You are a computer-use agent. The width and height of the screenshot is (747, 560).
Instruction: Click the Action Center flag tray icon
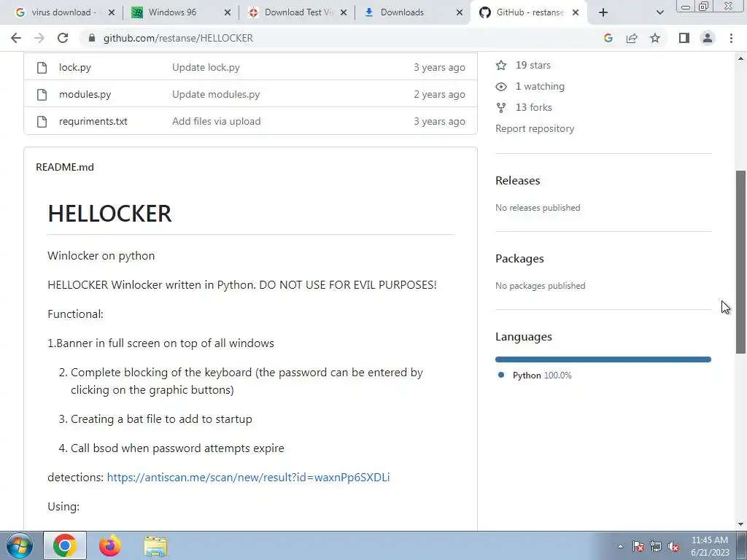(x=638, y=546)
